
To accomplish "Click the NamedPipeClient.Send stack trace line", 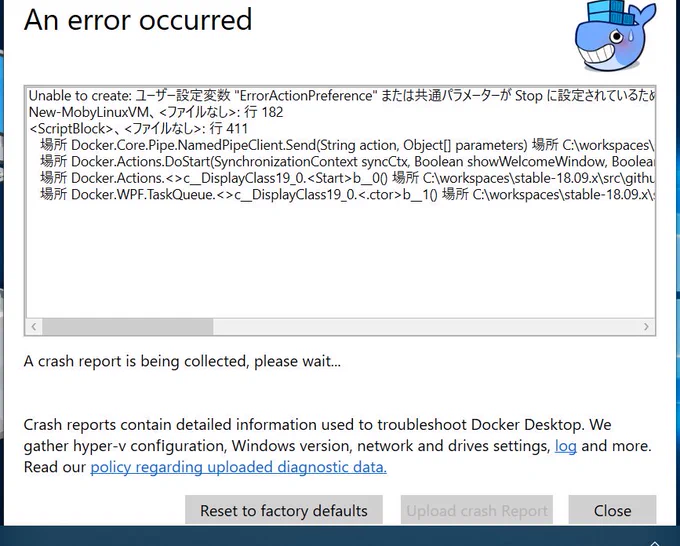I will pyautogui.click(x=347, y=145).
